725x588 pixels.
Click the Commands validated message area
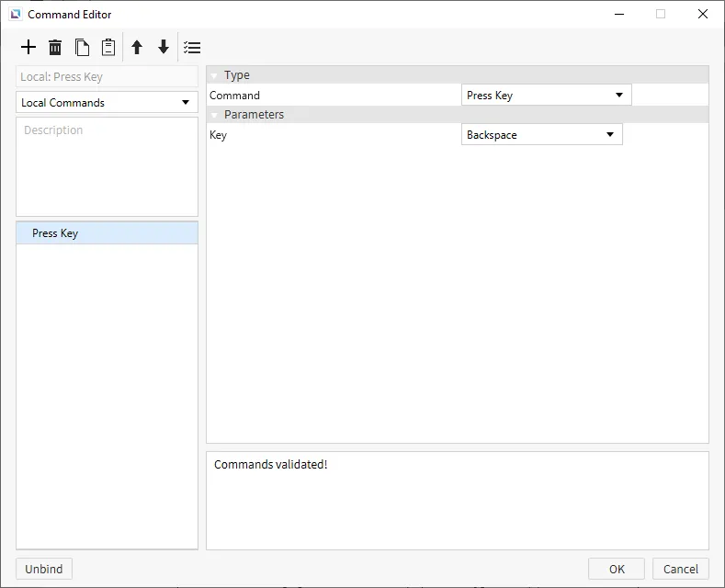[457, 500]
